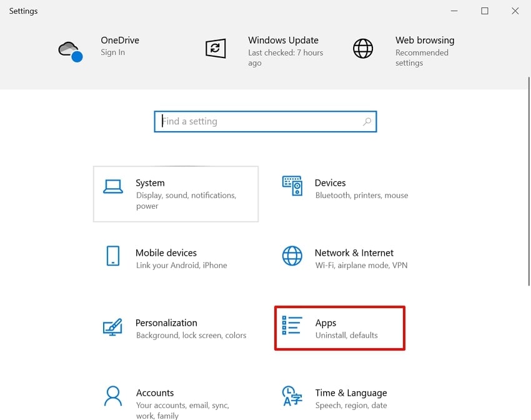Open Network & Internet settings
Viewport: 531px width, 420px height.
354,257
